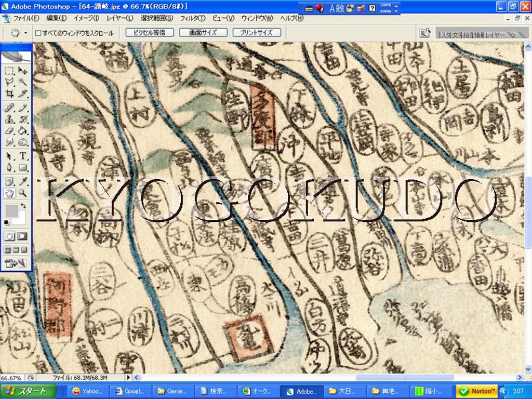Select the Pen tool
This screenshot has width=532, height=399.
click(x=9, y=167)
